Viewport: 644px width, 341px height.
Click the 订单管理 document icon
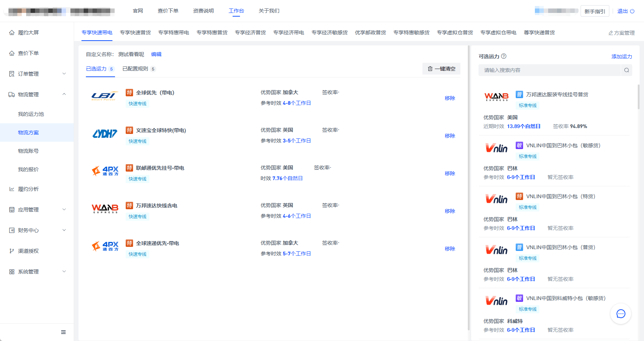tap(12, 74)
